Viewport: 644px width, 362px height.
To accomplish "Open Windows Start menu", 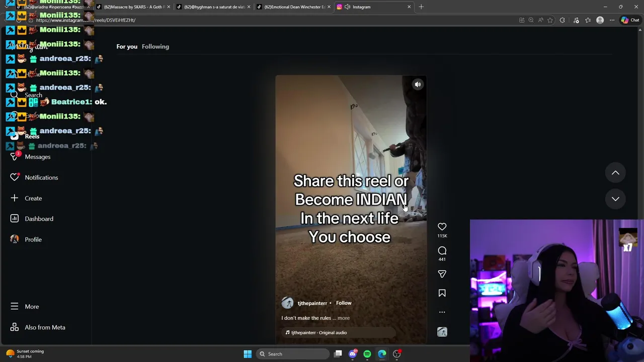I will click(x=248, y=354).
